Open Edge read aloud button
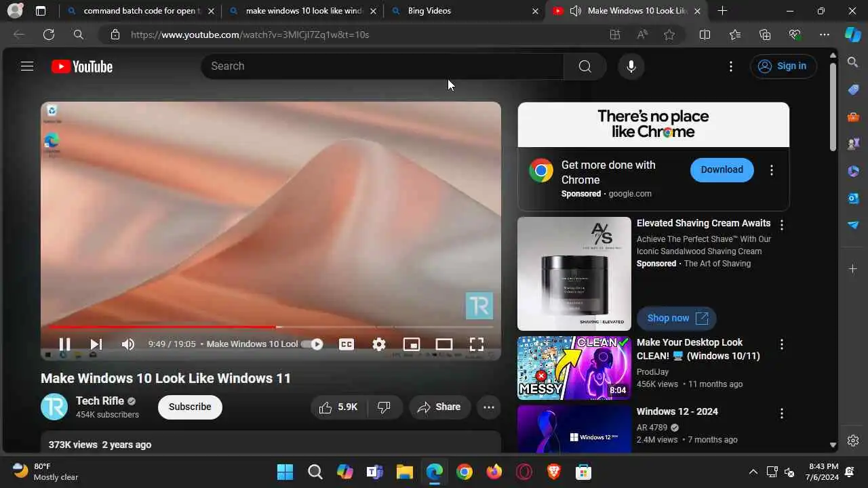 point(642,35)
